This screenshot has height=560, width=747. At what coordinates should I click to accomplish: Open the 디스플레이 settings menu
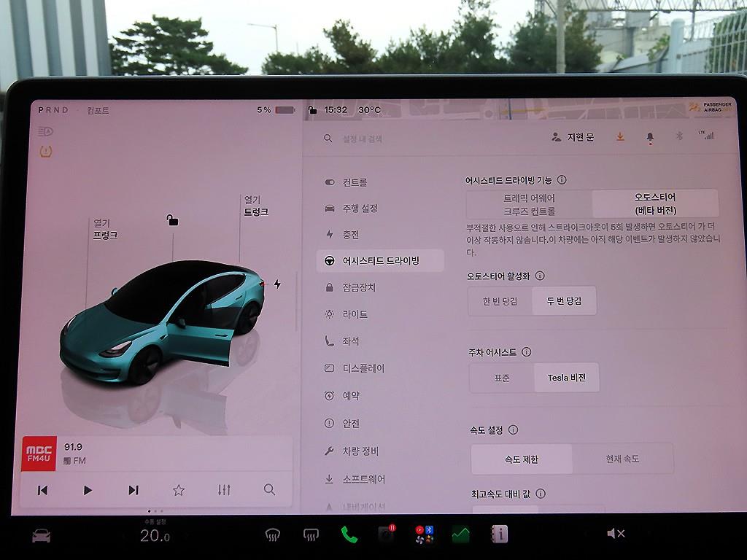pos(355,368)
